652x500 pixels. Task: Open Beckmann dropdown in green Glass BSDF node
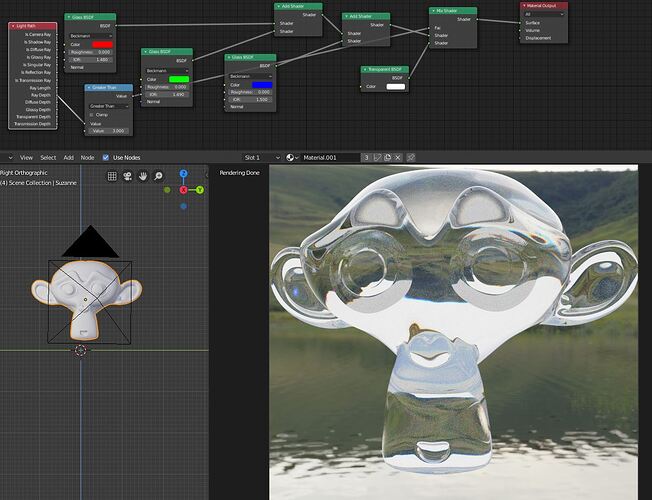(x=167, y=71)
